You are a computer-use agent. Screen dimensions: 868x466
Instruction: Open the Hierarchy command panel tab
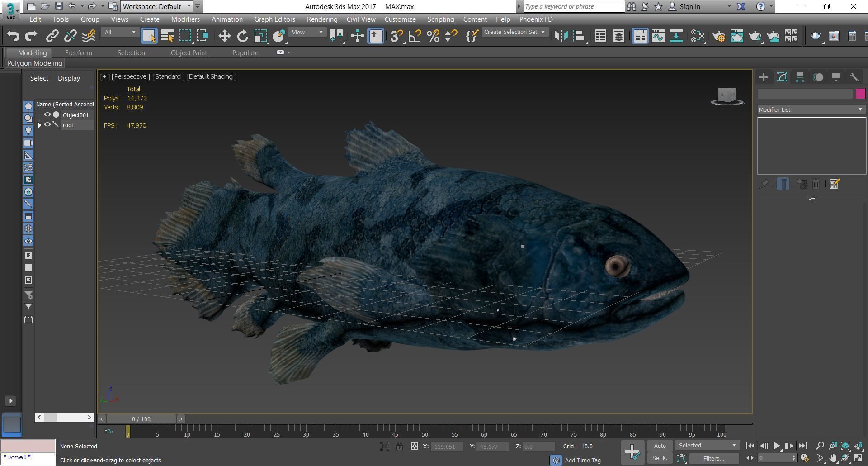coord(800,77)
